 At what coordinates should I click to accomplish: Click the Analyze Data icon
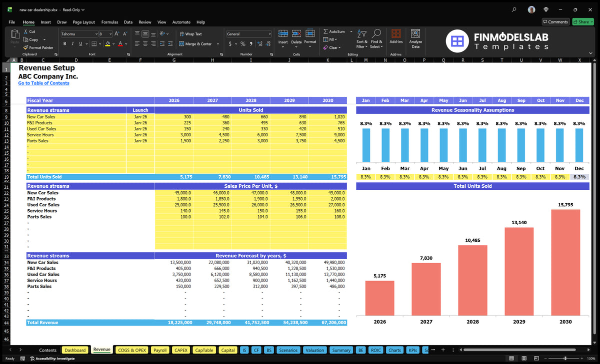(415, 34)
